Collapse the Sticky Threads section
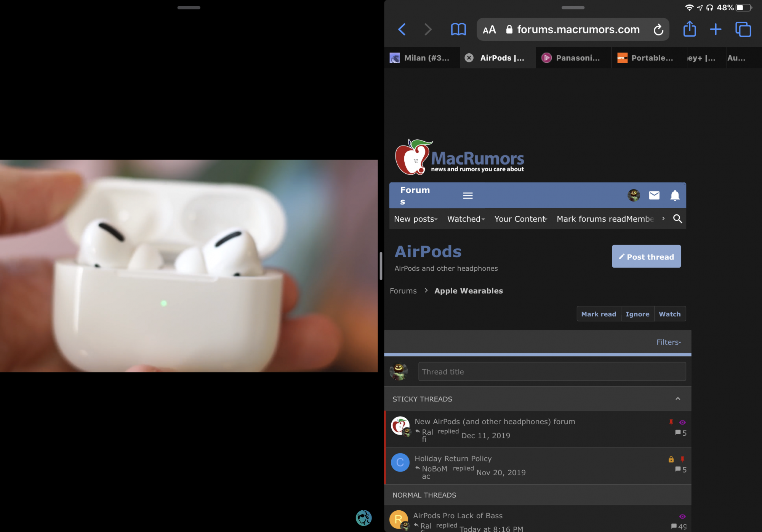Screen dimensions: 762x532 click(678, 399)
